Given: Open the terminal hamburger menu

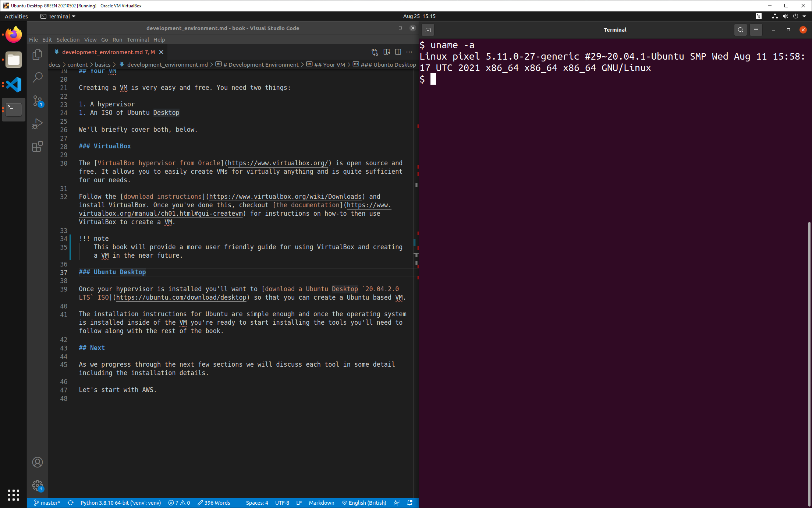Looking at the screenshot, I should [756, 30].
